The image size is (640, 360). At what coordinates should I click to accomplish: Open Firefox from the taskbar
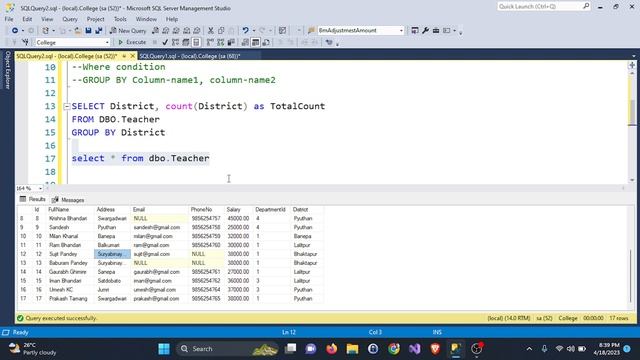[331, 349]
